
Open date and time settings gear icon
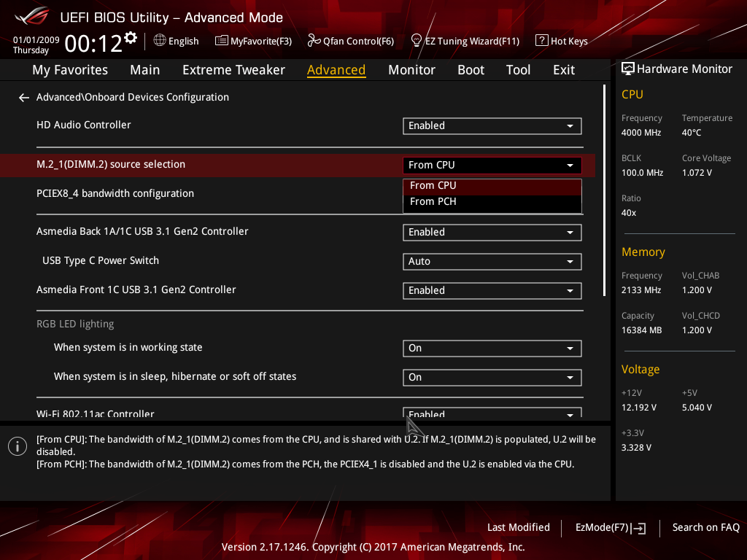click(131, 38)
